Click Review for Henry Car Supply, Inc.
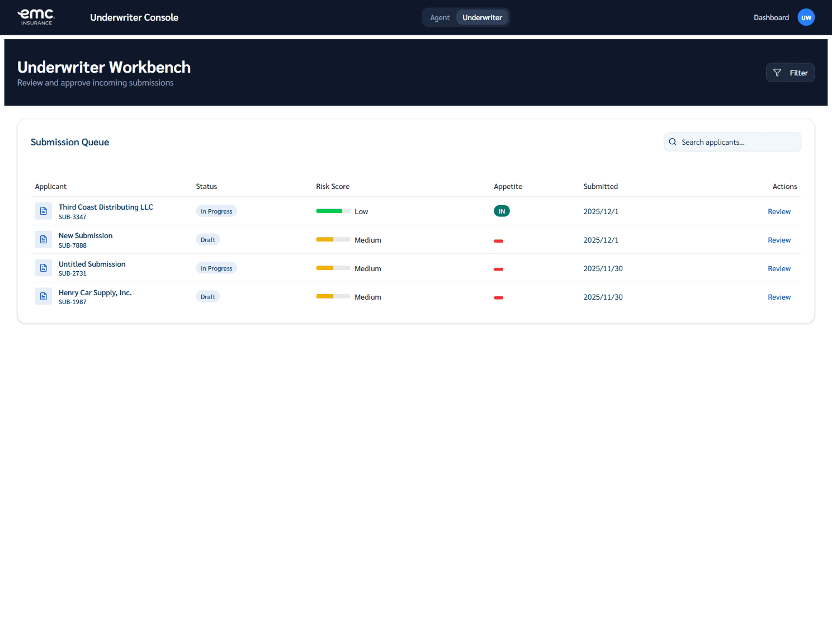 [x=779, y=297]
